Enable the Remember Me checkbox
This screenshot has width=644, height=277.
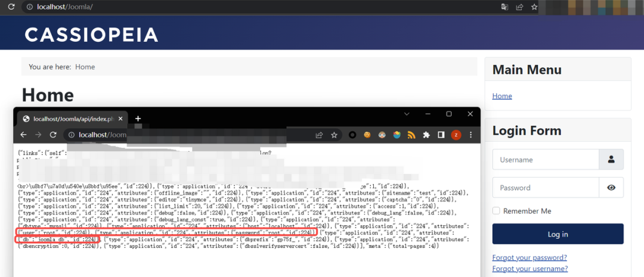click(496, 211)
